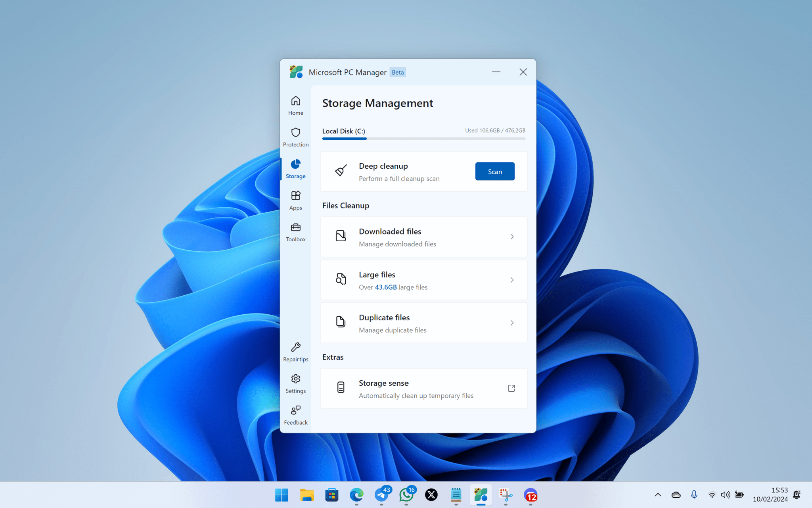Start the Deep cleanup scan
The width and height of the screenshot is (812, 508).
point(494,171)
